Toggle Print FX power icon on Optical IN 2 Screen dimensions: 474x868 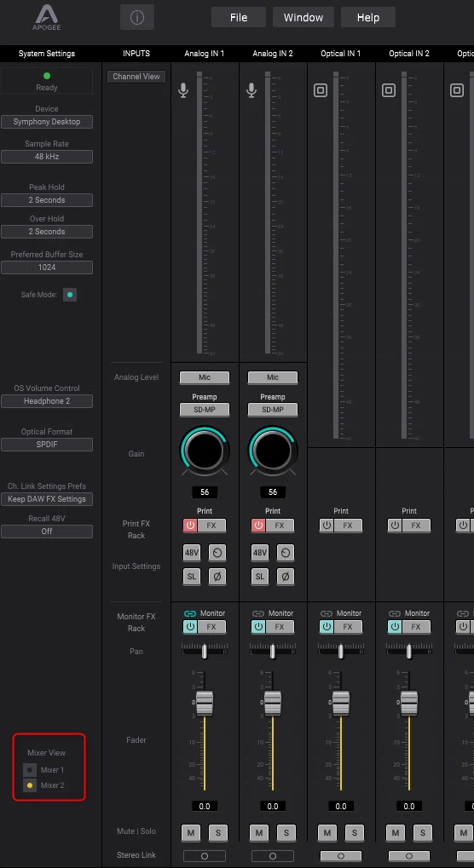(x=395, y=526)
